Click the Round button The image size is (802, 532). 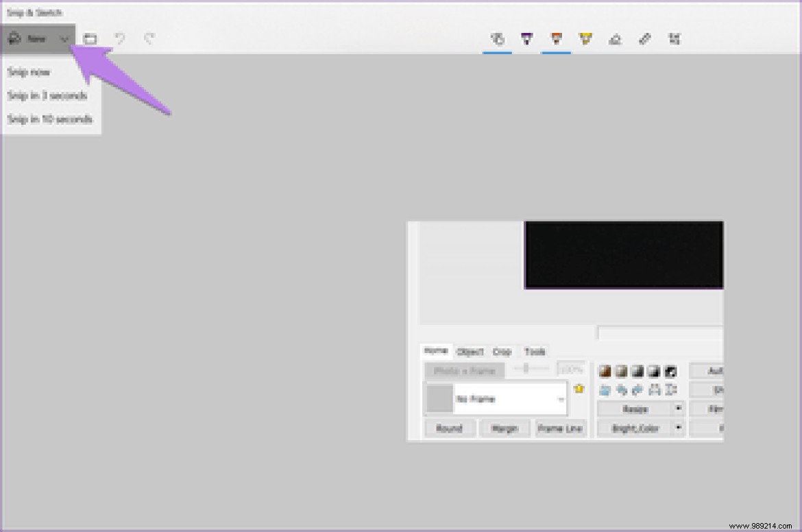tap(450, 428)
